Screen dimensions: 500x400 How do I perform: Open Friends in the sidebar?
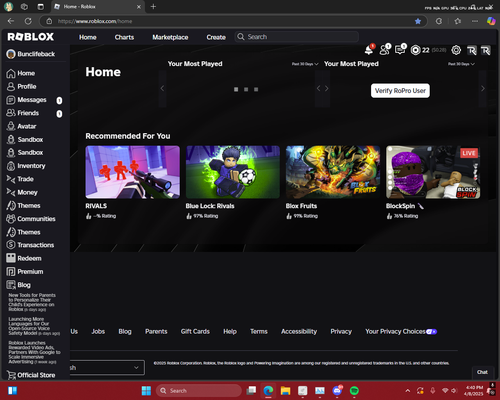(28, 113)
